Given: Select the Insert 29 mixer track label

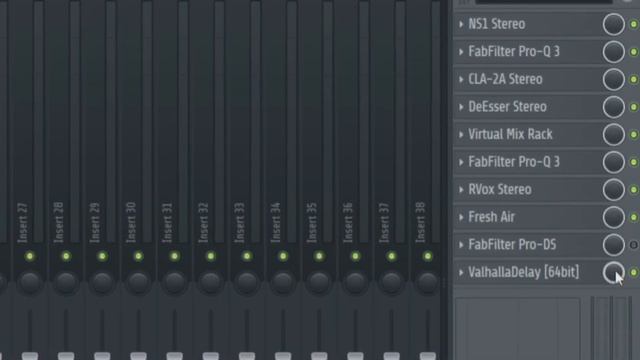Looking at the screenshot, I should point(94,222).
